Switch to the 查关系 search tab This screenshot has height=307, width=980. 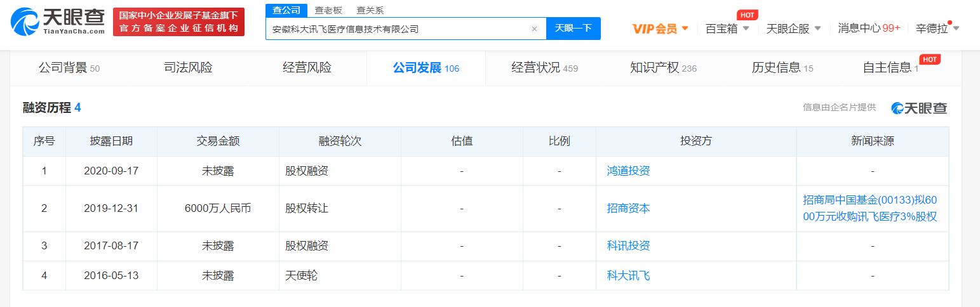point(370,10)
